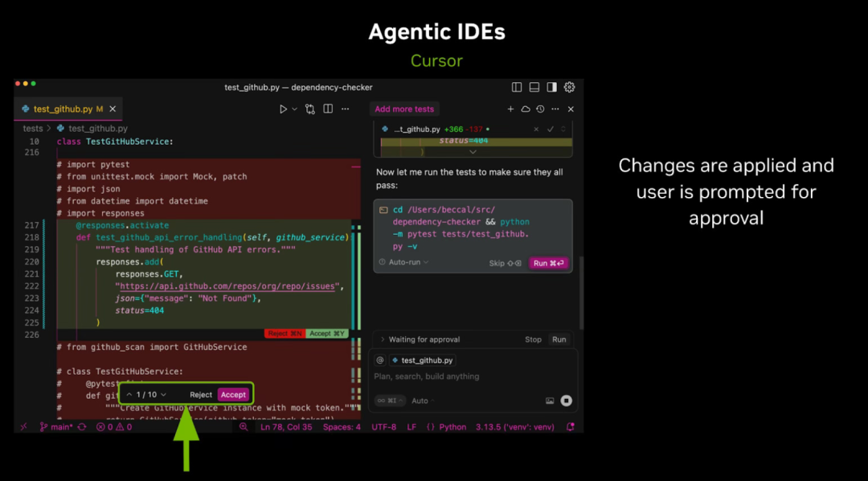The image size is (868, 481).
Task: Focus 'Plan, search, build anything' input
Action: click(x=426, y=376)
